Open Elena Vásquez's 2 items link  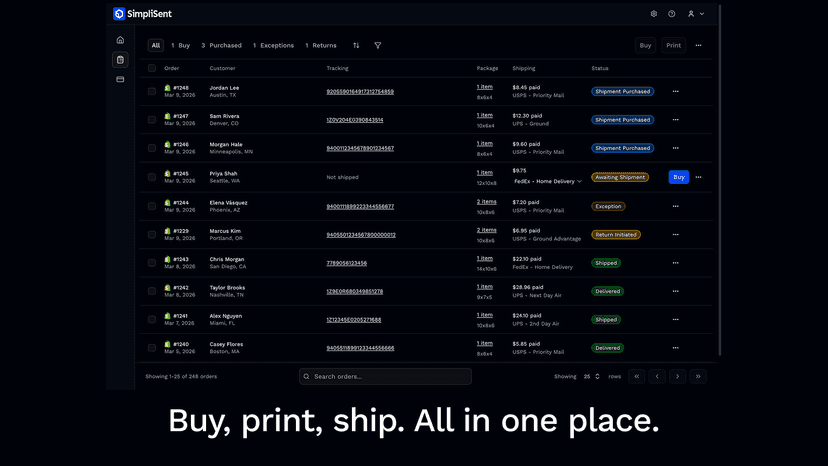486,202
